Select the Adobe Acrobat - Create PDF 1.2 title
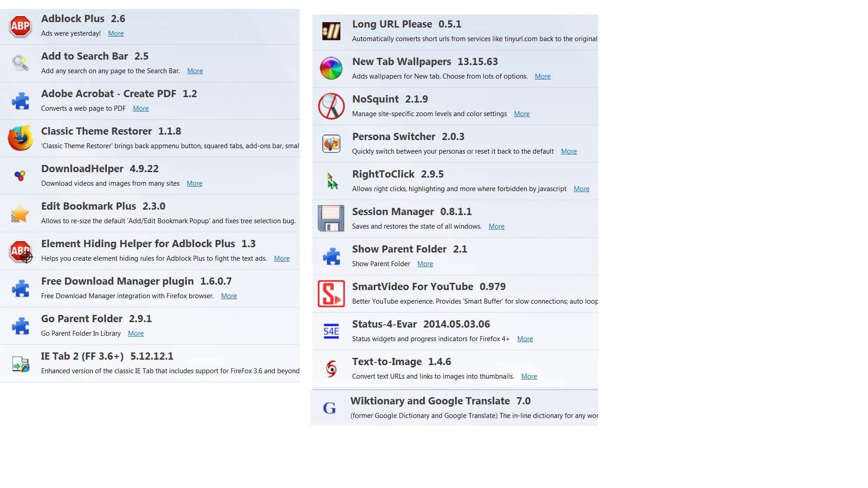868x488 pixels. [119, 94]
